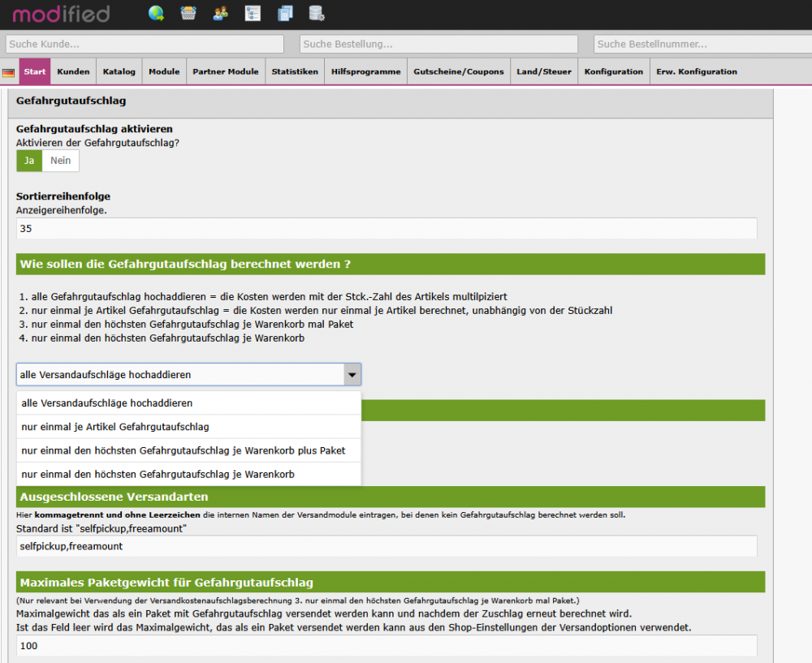Open the Erw. Konfiguration menu

tap(696, 71)
